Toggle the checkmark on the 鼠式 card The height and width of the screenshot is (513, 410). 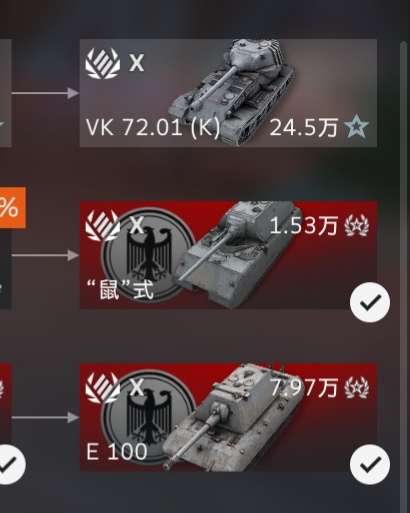pyautogui.click(x=370, y=302)
